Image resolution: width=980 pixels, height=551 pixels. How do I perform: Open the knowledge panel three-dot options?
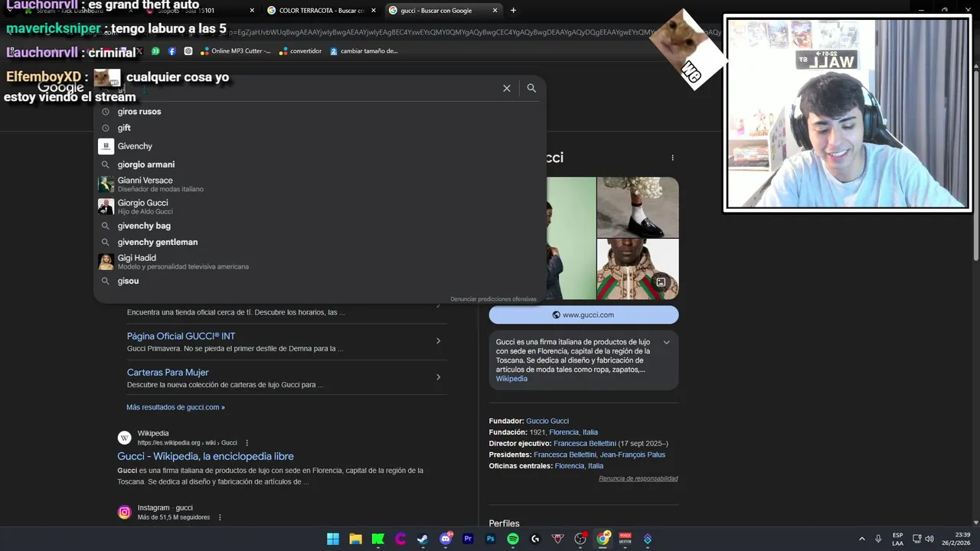(672, 158)
